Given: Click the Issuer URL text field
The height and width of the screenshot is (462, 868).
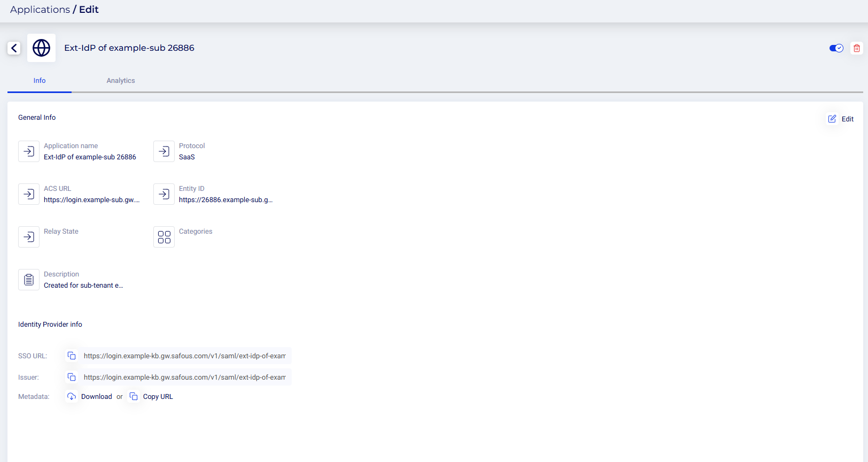Looking at the screenshot, I should (184, 378).
